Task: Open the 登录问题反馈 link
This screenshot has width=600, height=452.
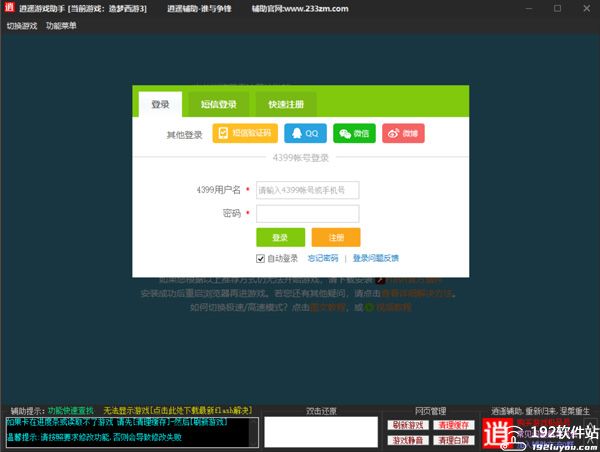Action: click(376, 258)
